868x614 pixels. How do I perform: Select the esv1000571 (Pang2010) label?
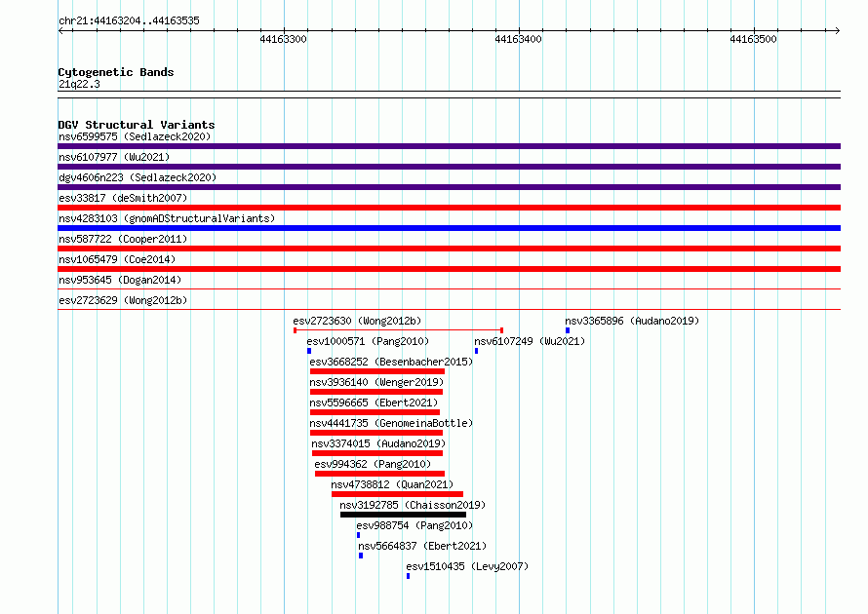[x=368, y=341]
